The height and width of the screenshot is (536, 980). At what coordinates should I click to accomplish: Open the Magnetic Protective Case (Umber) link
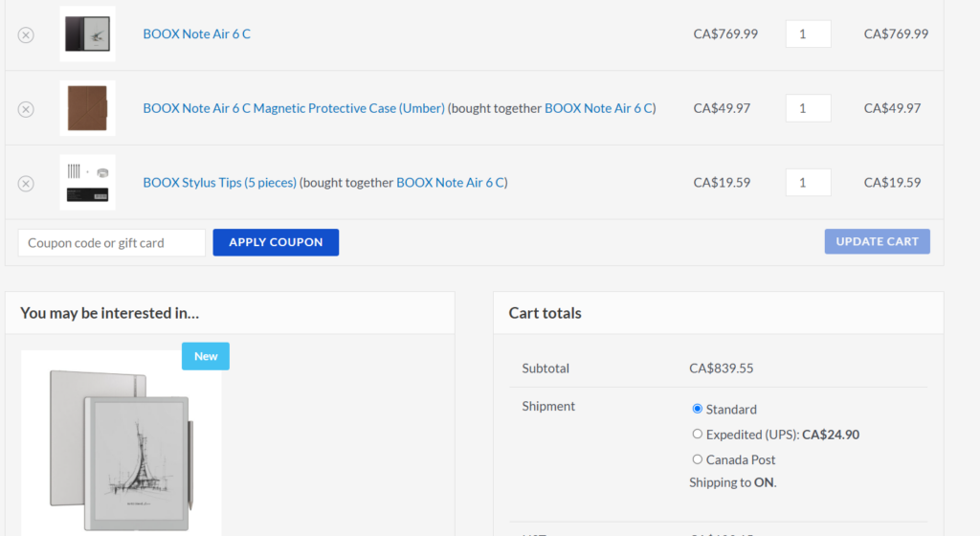click(x=294, y=108)
